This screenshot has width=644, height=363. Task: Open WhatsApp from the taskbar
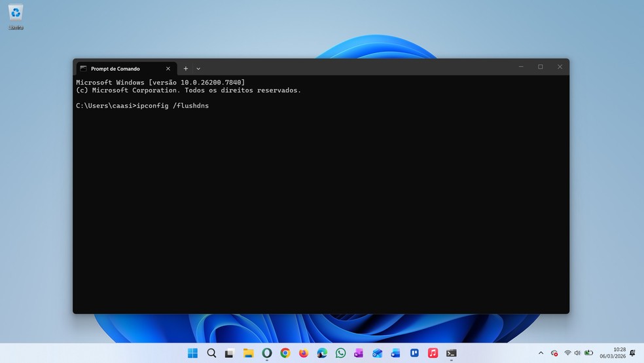click(340, 353)
